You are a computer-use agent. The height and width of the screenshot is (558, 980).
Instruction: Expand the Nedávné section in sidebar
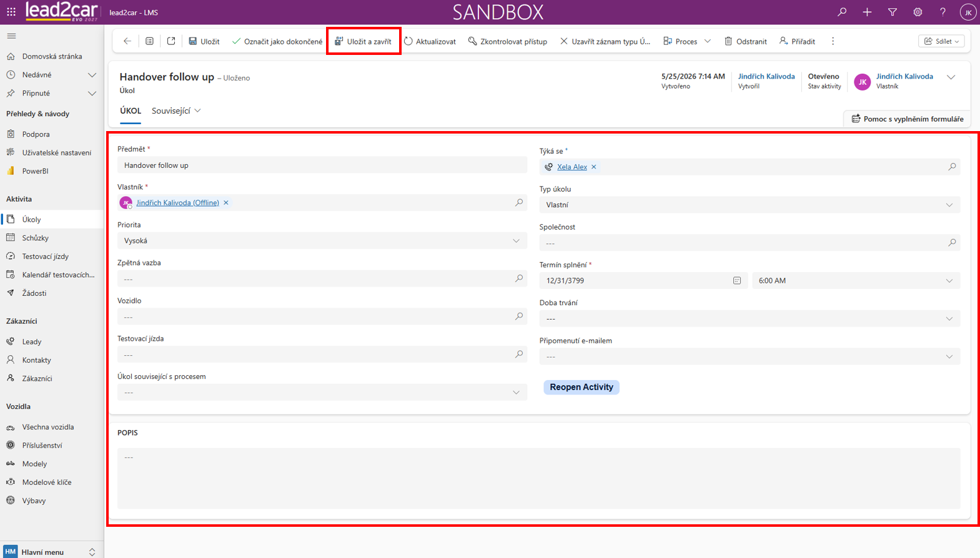52,75
